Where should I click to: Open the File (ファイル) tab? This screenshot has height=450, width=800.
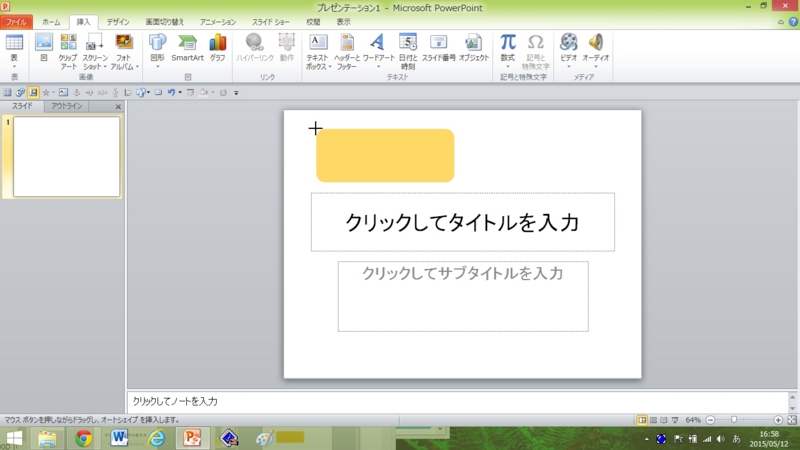(16, 22)
